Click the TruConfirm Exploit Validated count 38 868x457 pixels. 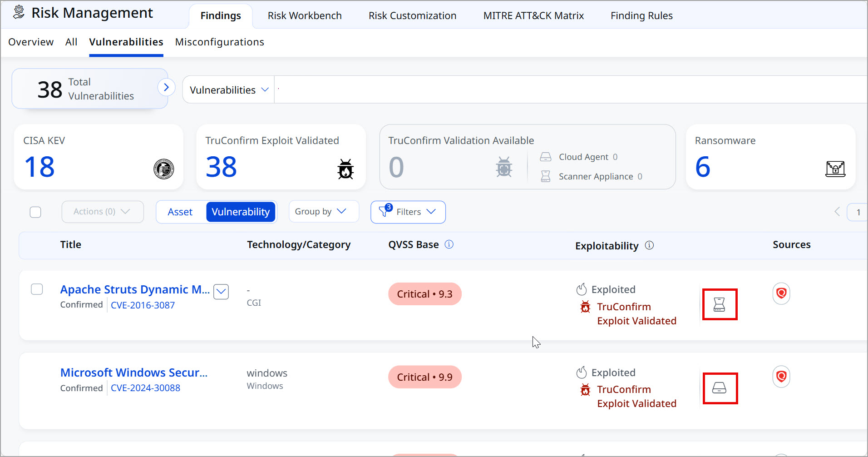(x=221, y=167)
